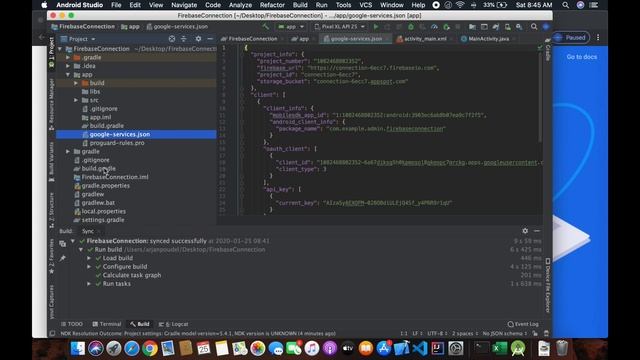Click UTF-8 encoding in status bar
This screenshot has width=640, height=360.
click(437, 333)
